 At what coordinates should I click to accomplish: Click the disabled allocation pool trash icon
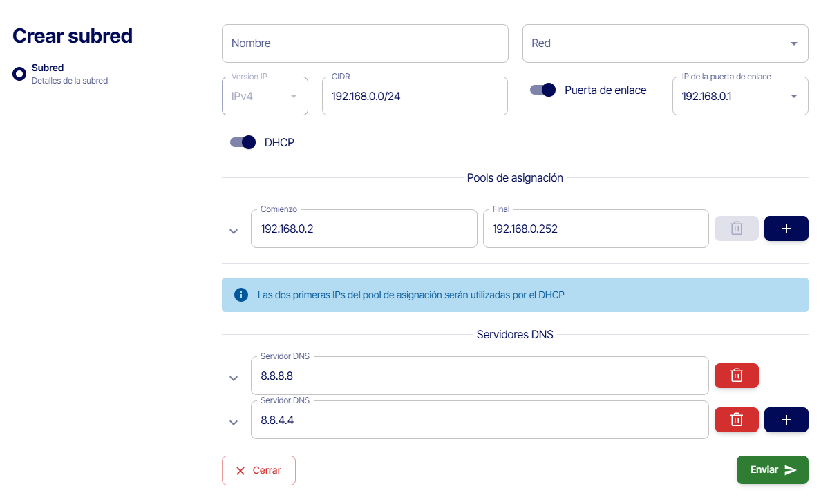tap(736, 229)
